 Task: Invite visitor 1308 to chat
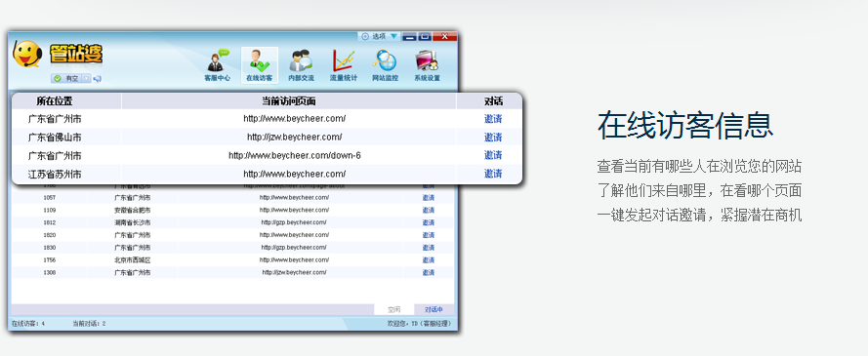(429, 272)
